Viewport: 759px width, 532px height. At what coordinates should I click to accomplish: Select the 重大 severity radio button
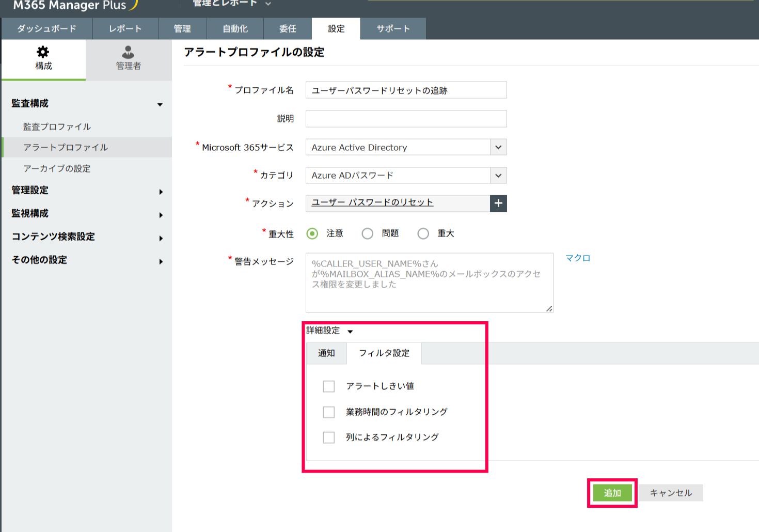click(423, 234)
